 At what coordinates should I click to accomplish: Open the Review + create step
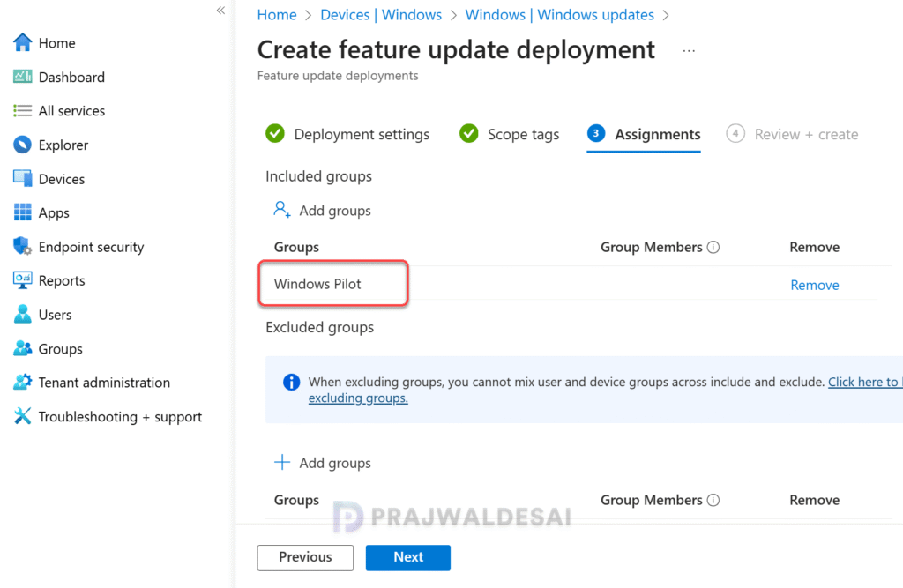[x=793, y=134]
